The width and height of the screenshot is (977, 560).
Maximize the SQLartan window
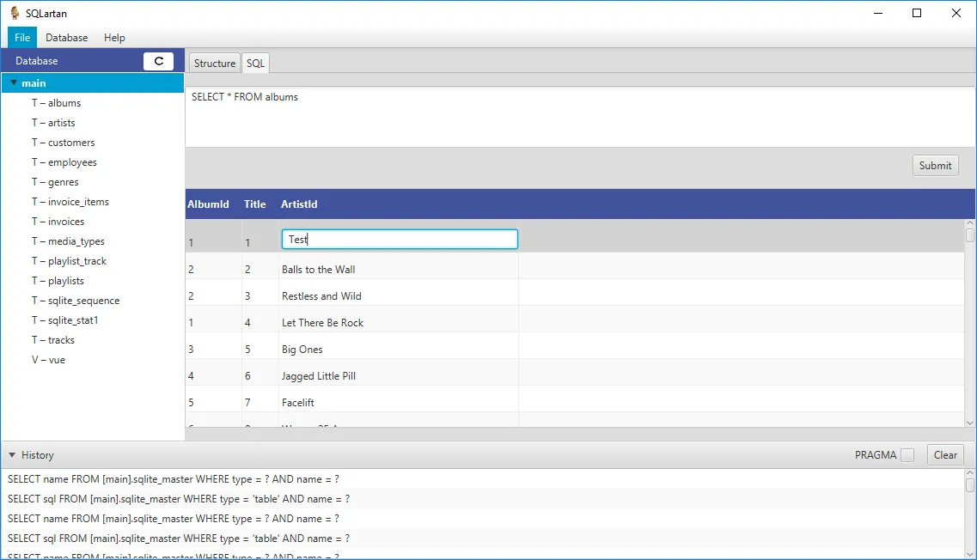point(917,13)
